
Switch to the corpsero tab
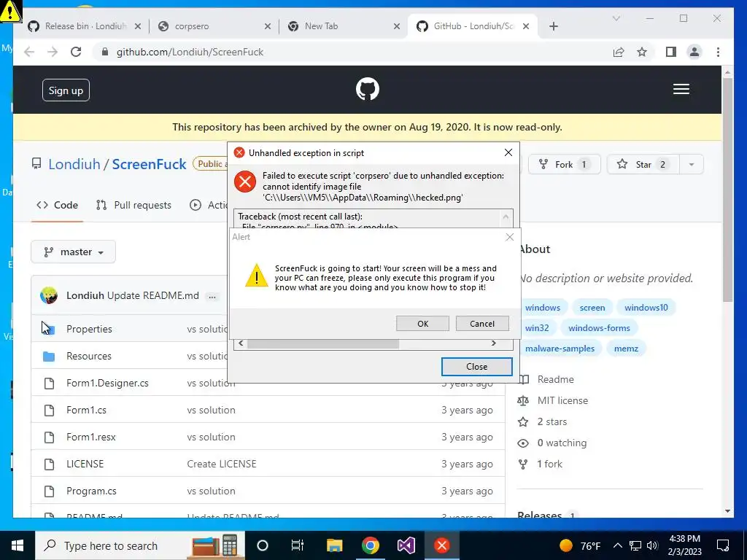[214, 26]
